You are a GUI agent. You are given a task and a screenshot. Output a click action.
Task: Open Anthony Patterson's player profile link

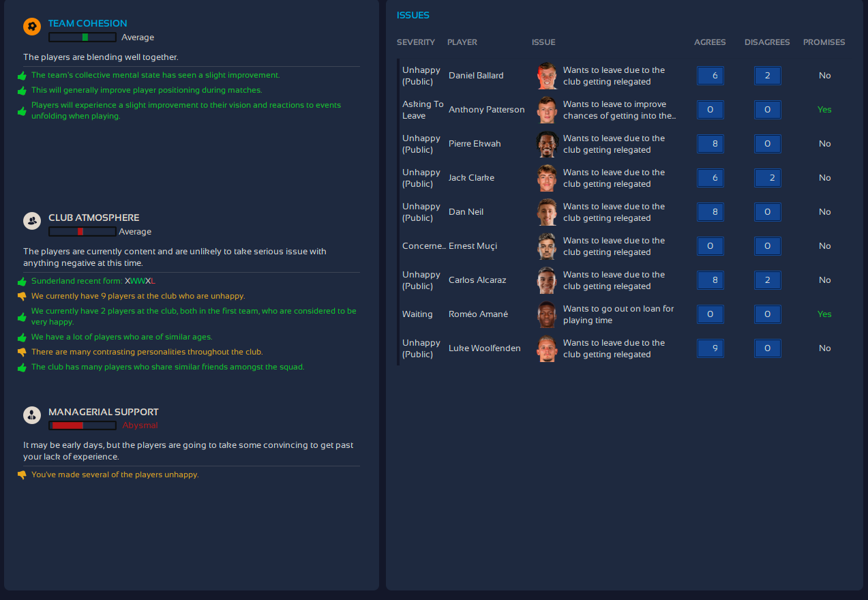(486, 110)
